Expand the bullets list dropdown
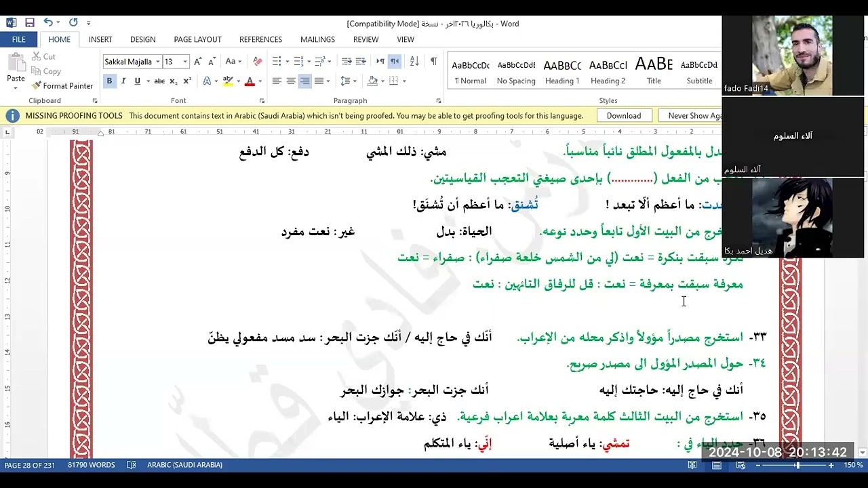Viewport: 868px width, 488px height. 287,62
